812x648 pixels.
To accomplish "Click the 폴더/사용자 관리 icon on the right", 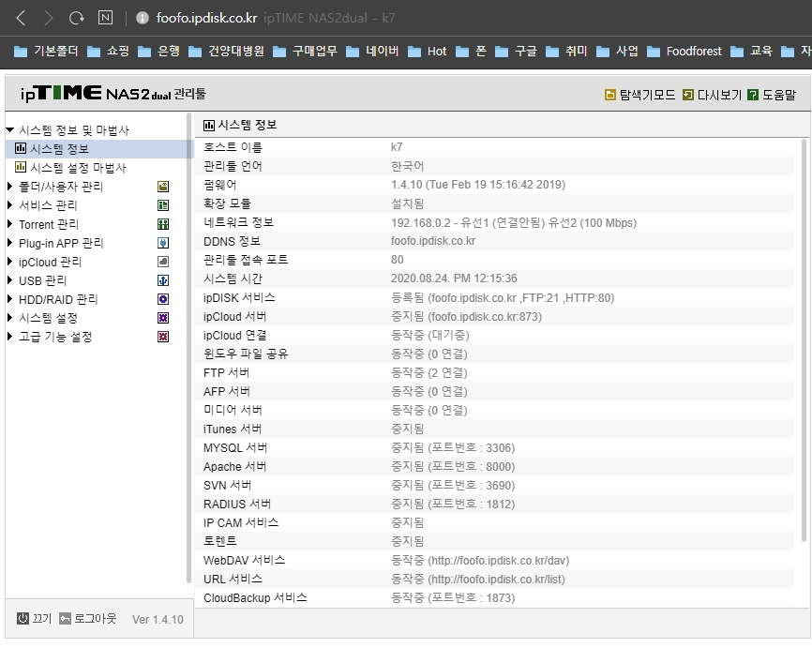I will coord(163,187).
